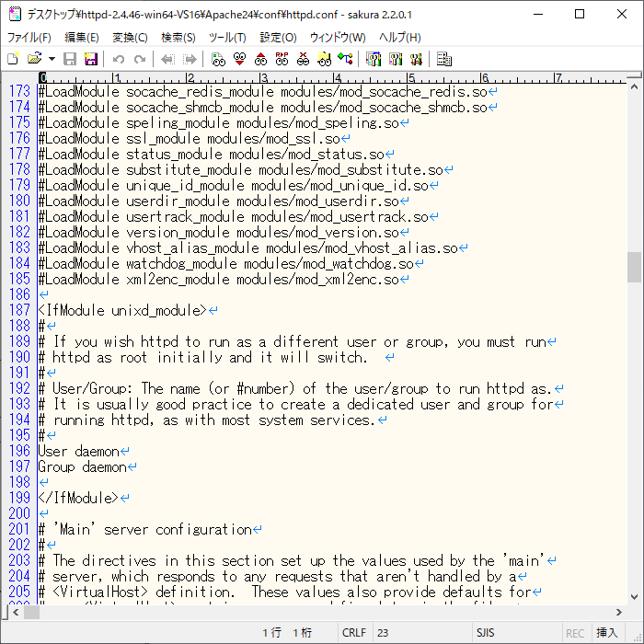Click the SJIS encoding indicator
Image resolution: width=644 pixels, height=644 pixels.
coord(486,633)
